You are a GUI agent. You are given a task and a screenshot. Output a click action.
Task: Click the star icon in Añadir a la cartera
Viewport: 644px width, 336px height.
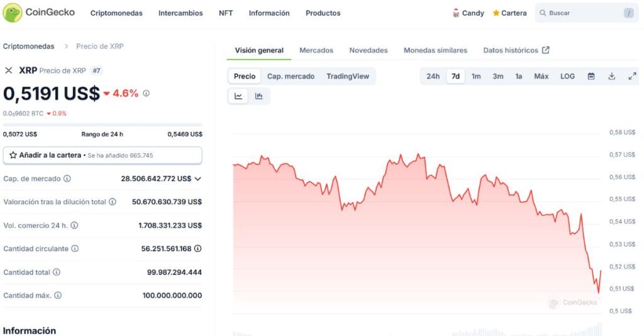[13, 155]
